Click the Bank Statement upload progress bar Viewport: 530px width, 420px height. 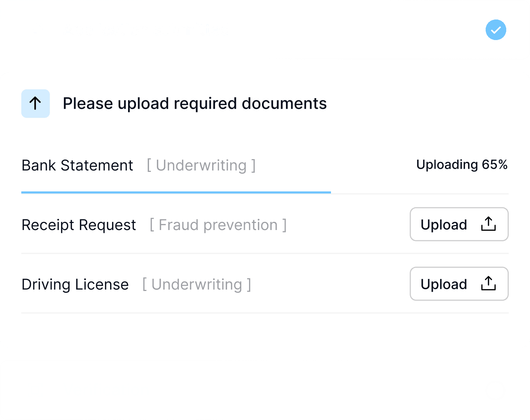(x=176, y=192)
